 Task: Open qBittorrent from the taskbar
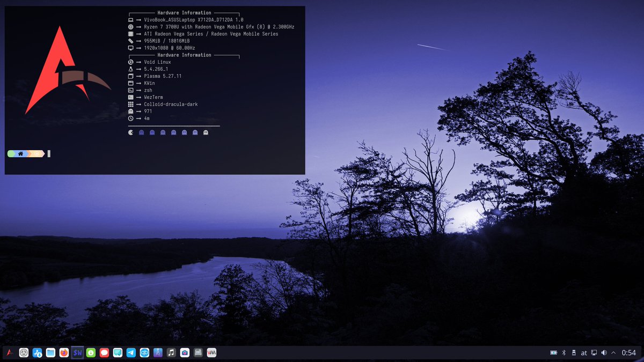[144, 352]
